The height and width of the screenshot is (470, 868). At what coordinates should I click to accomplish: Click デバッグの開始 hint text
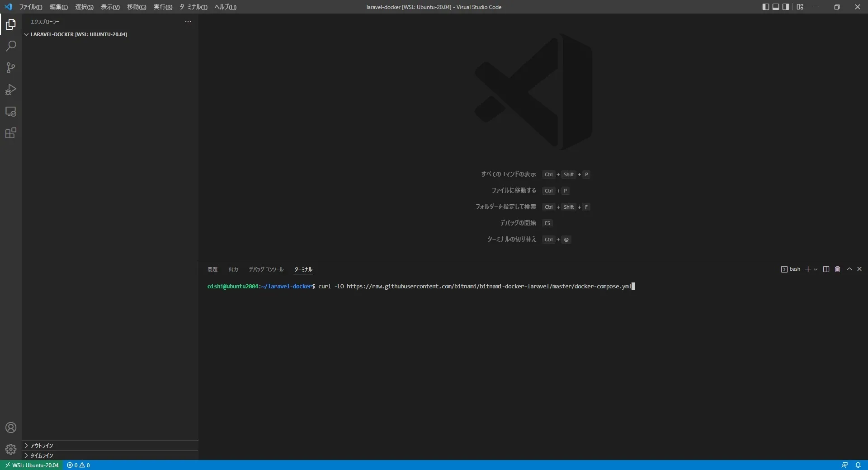coord(518,223)
